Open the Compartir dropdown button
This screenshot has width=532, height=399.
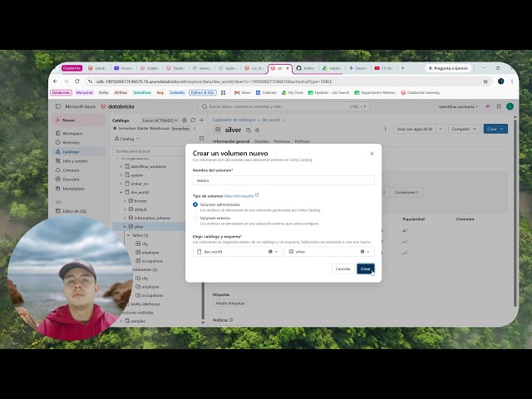pyautogui.click(x=463, y=129)
